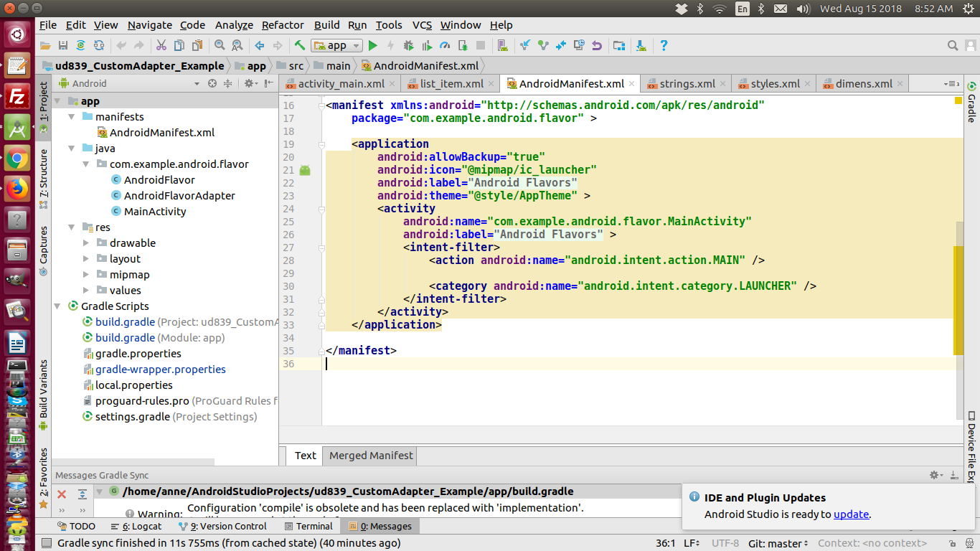The height and width of the screenshot is (551, 980).
Task: Click the Save All floppy icon
Action: point(63,45)
